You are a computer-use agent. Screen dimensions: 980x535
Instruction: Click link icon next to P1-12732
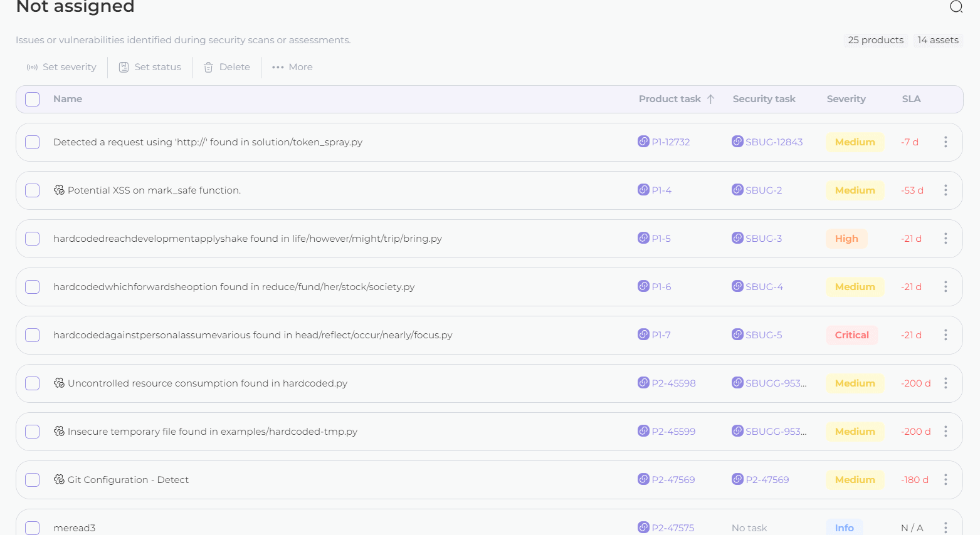(643, 142)
